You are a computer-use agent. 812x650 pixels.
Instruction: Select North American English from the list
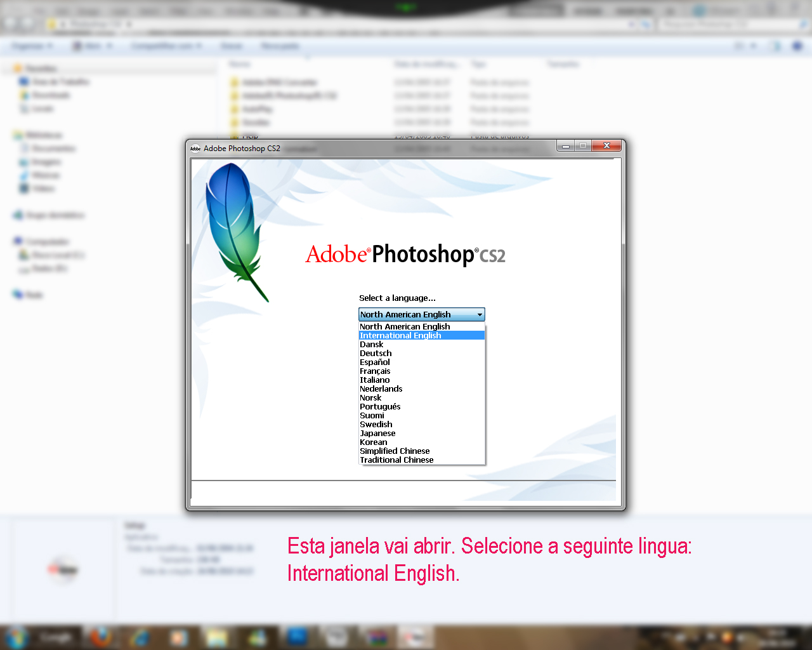(422, 326)
